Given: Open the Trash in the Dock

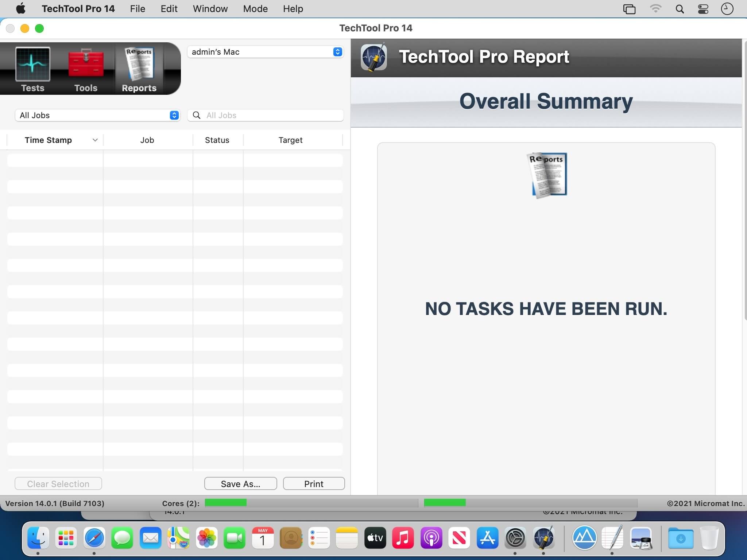Looking at the screenshot, I should (x=709, y=538).
